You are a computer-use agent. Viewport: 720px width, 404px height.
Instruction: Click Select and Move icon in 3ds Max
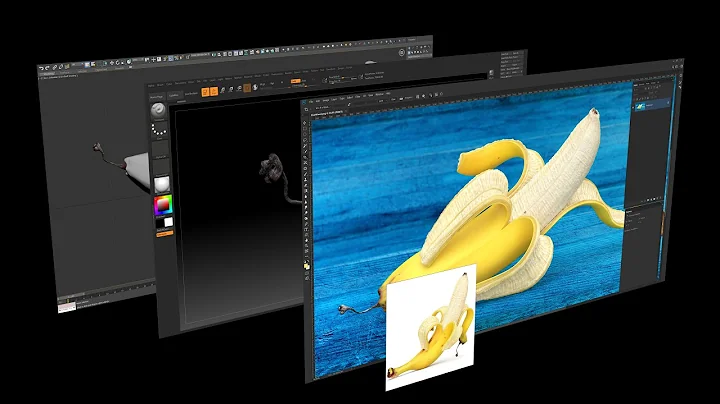click(x=112, y=63)
